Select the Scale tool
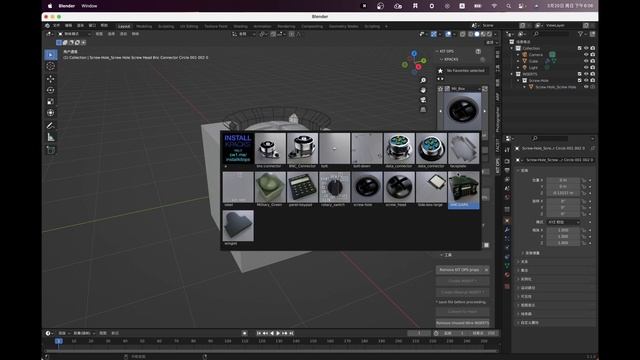The height and width of the screenshot is (360, 640). (x=51, y=101)
